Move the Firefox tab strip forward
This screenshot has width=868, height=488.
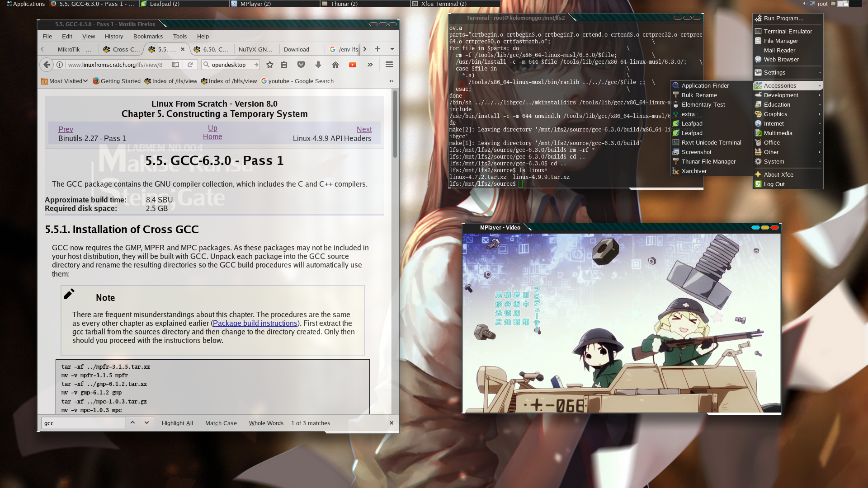point(365,49)
